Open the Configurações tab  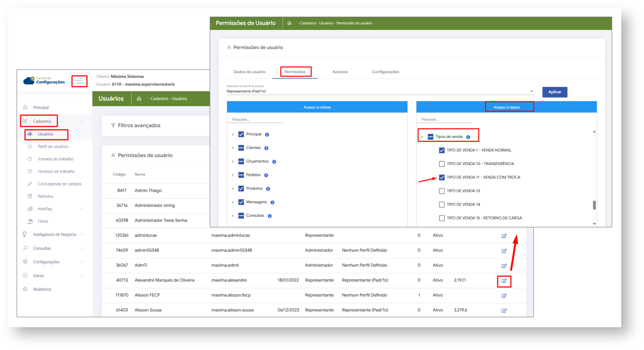click(x=385, y=72)
